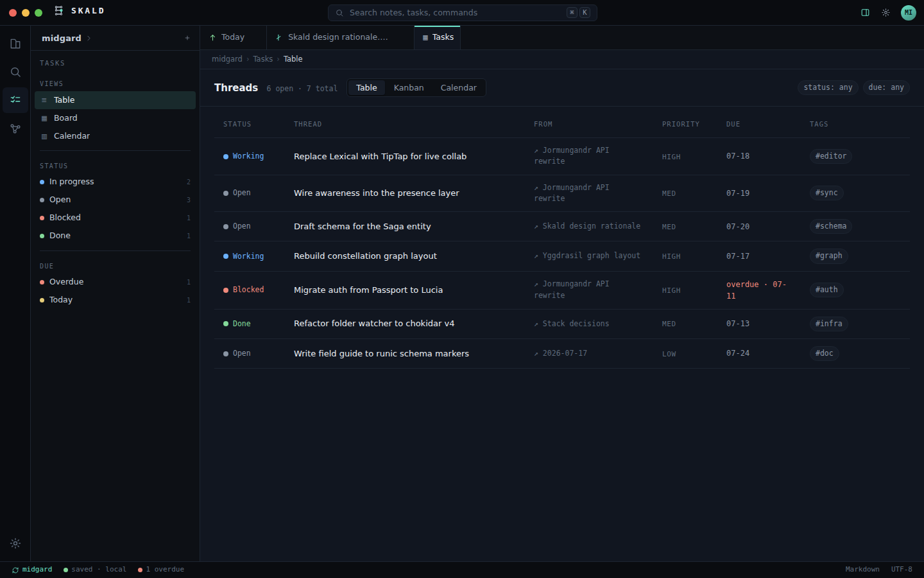Image resolution: width=924 pixels, height=578 pixels.
Task: Switch to Calendar view toggle
Action: 458,87
